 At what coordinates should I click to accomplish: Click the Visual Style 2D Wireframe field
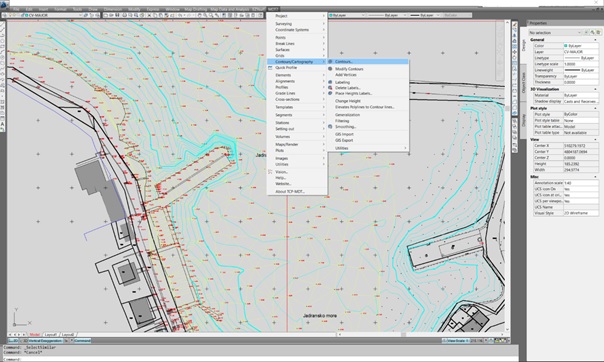[581, 213]
